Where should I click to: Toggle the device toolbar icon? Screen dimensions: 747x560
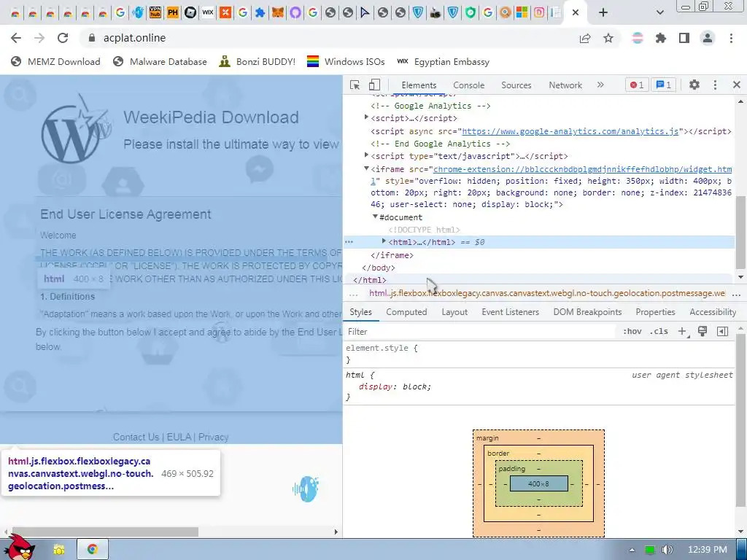374,85
